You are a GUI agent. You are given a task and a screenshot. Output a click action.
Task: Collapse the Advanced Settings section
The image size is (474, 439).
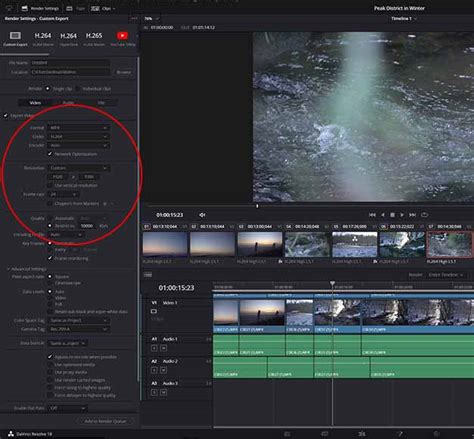coord(9,269)
